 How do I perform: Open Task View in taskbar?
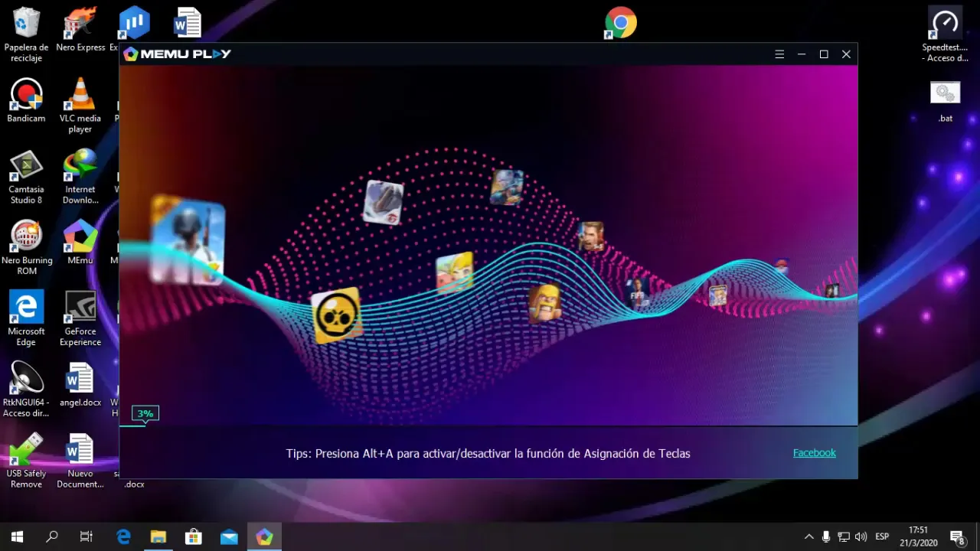[87, 537]
